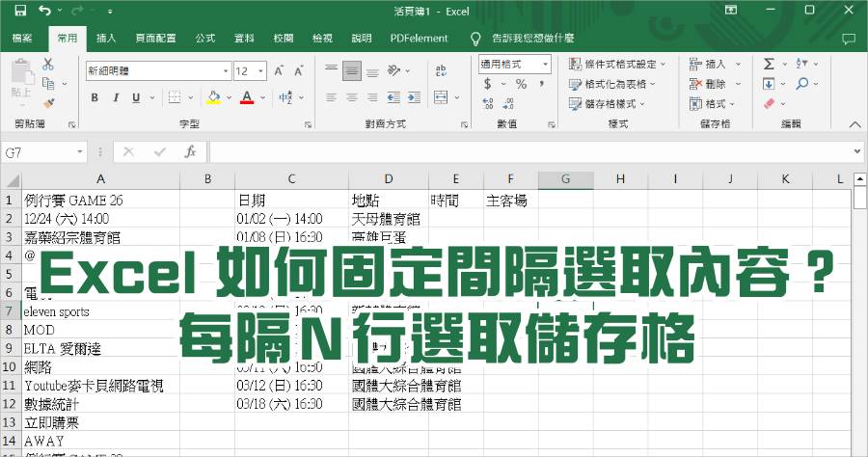Open 儲存格樣式 cell styles
Image resolution: width=868 pixels, height=457 pixels.
click(x=607, y=103)
